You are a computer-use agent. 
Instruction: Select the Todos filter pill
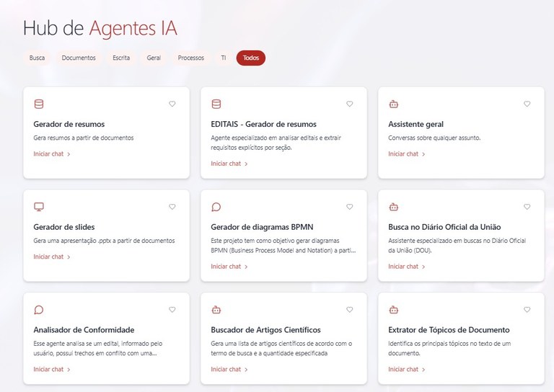[250, 58]
